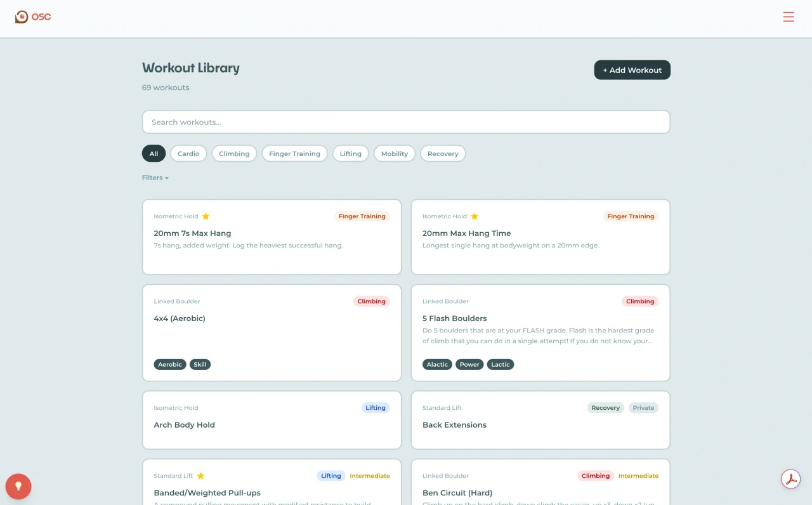Open the Arch Body Hold workout

(x=272, y=420)
